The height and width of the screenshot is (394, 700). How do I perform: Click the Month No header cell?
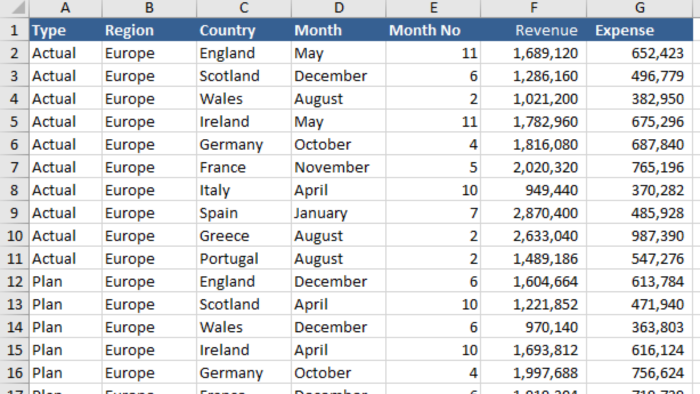(433, 30)
